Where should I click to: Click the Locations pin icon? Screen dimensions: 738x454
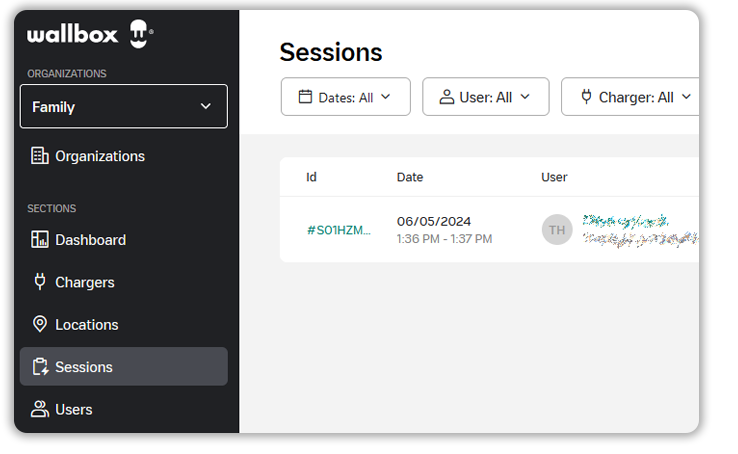pos(40,325)
